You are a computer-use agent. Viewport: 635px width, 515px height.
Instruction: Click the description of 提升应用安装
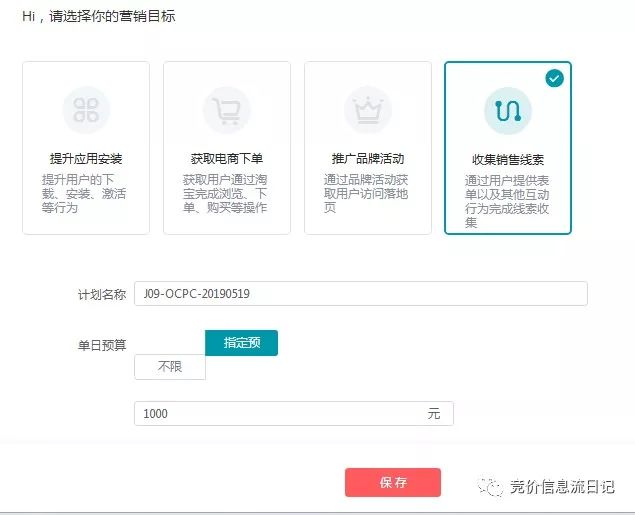coord(83,194)
